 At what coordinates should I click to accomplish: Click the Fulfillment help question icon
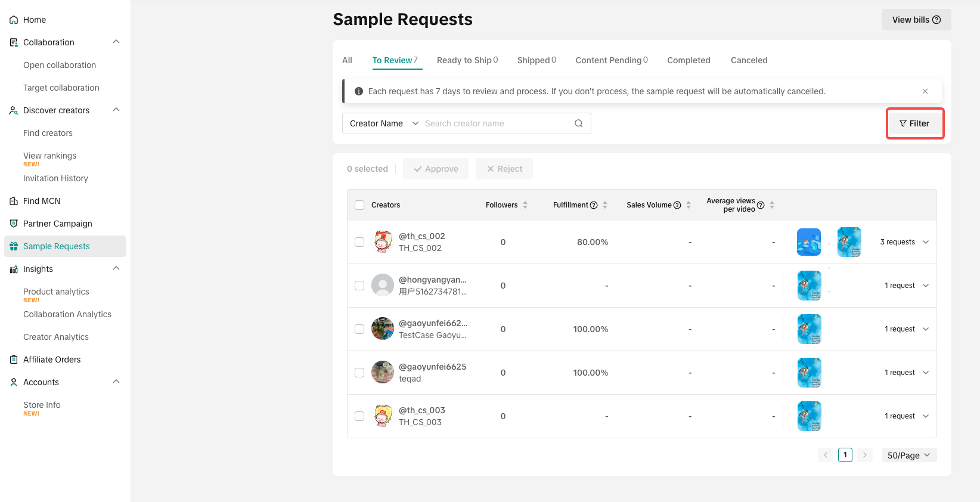pos(594,205)
